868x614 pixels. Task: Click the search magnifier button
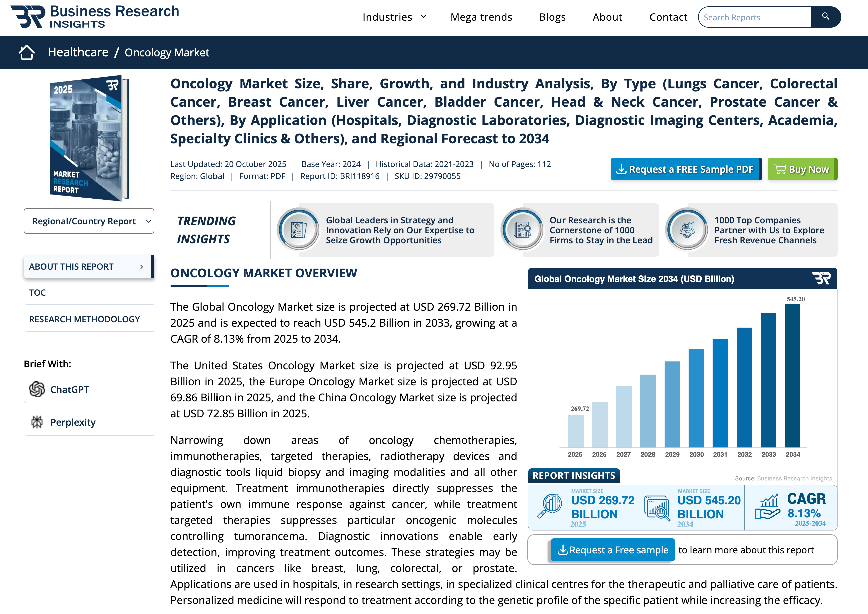click(825, 17)
